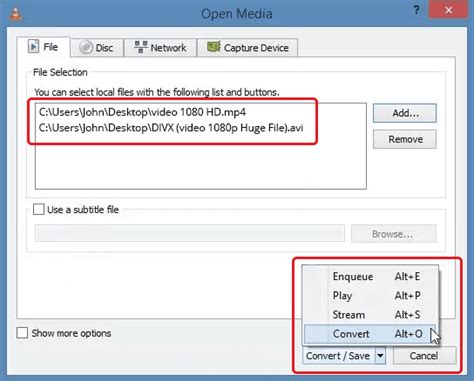The width and height of the screenshot is (474, 381).
Task: Expand the Convert / Save dropdown arrow
Action: pos(380,356)
